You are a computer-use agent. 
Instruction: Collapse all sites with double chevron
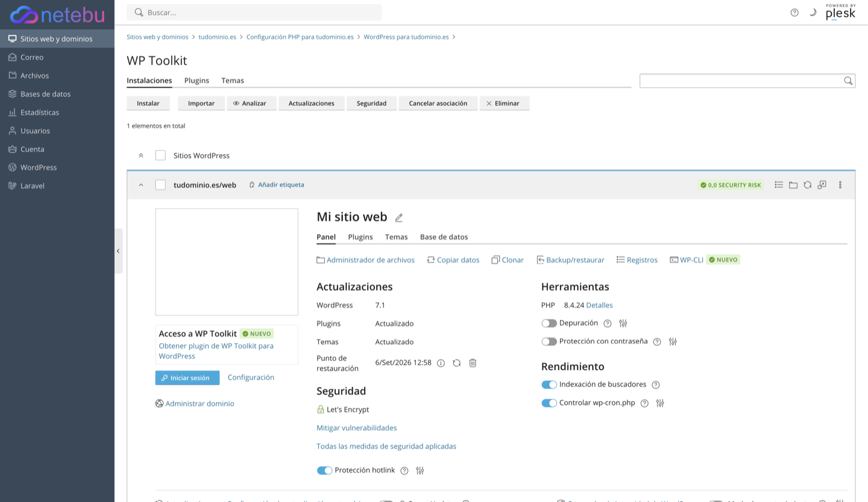(x=141, y=156)
